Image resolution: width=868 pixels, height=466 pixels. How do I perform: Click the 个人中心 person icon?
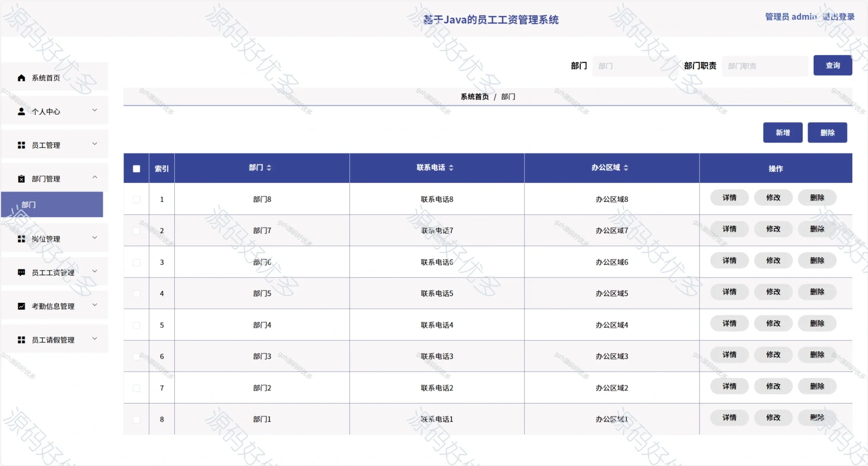(20, 111)
